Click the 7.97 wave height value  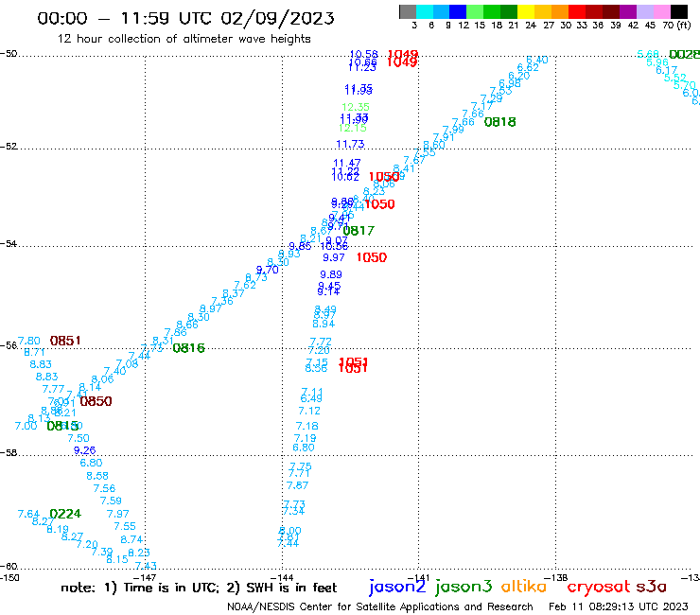pyautogui.click(x=118, y=514)
